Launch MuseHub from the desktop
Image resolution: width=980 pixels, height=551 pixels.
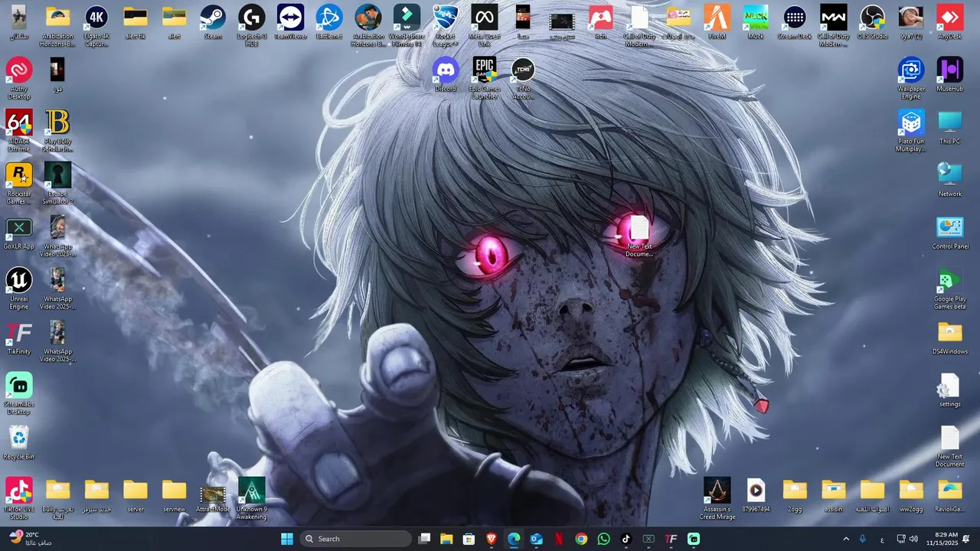(949, 75)
